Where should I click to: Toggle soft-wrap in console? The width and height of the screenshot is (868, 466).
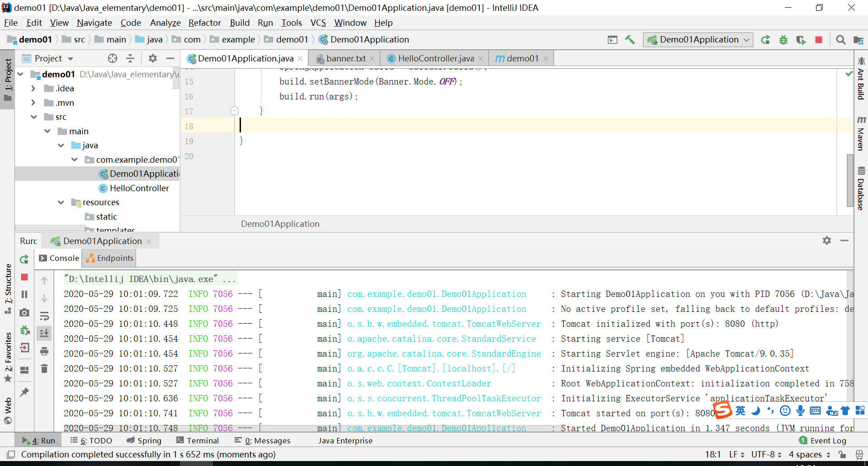pos(44,316)
